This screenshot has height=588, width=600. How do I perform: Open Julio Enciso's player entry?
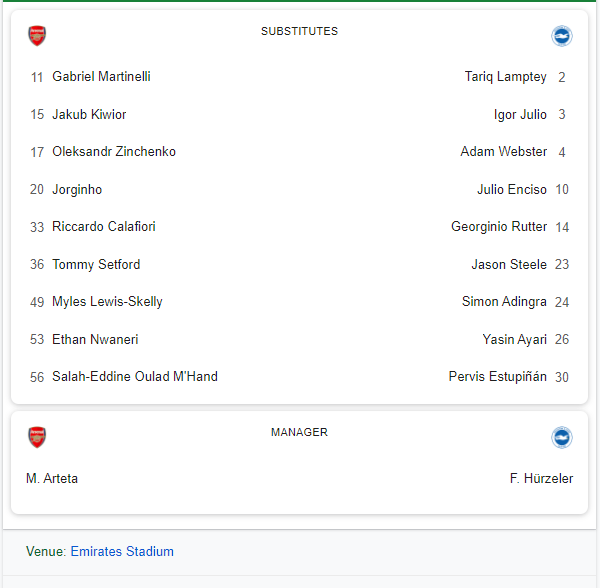(511, 190)
